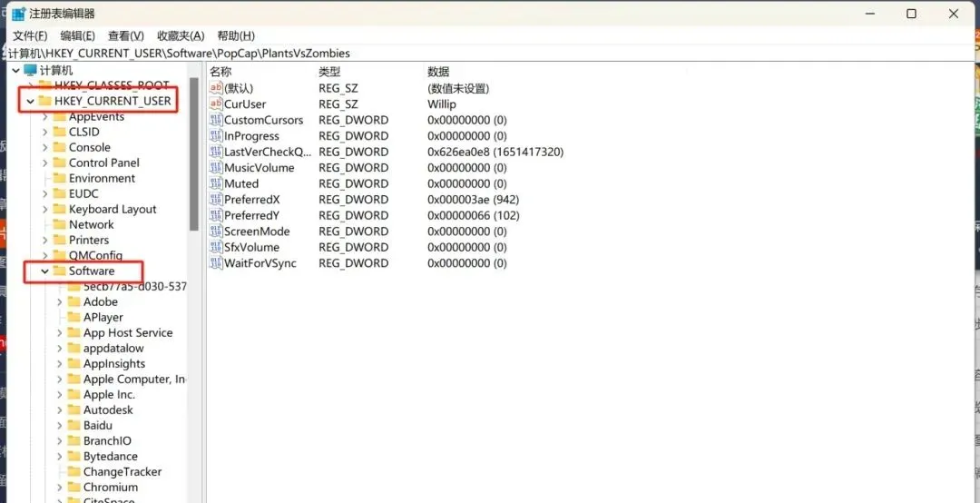The height and width of the screenshot is (503, 980).
Task: Collapse the HKEY_CURRENT_USER chevron
Action: pos(30,101)
